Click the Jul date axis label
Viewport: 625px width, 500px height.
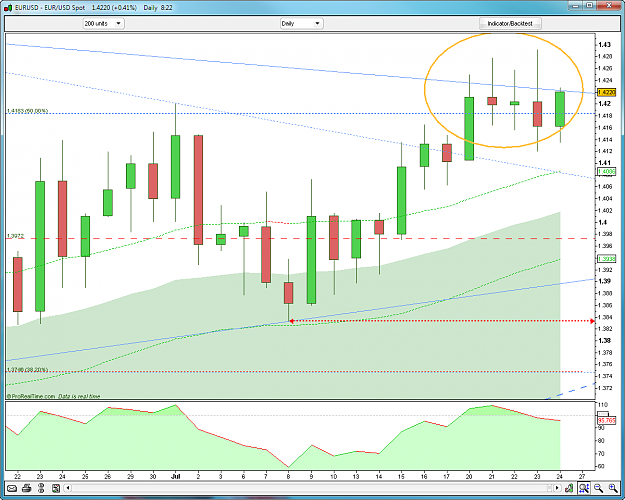[175, 476]
